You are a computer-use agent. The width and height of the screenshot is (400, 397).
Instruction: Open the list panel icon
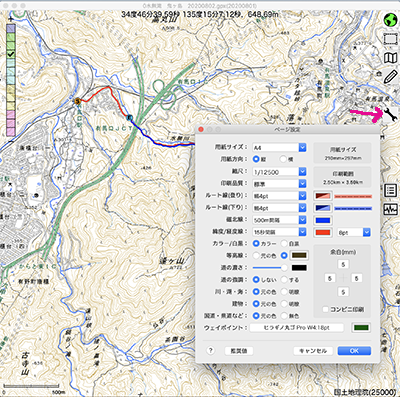pyautogui.click(x=390, y=190)
